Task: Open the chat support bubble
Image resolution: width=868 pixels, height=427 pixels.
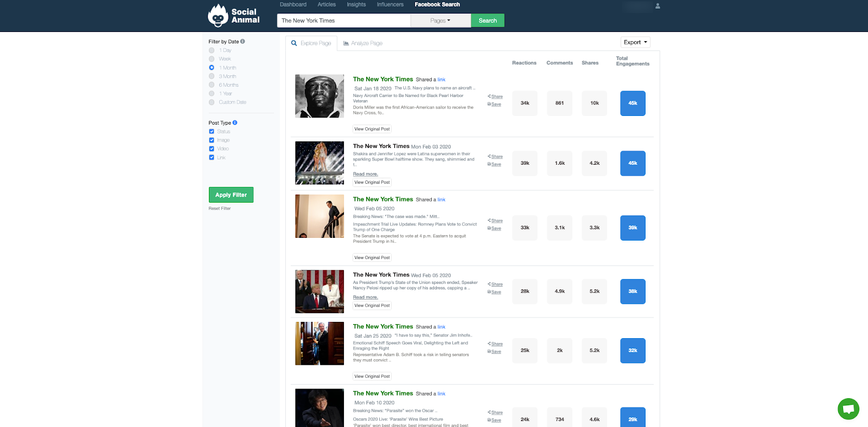Action: pyautogui.click(x=848, y=409)
